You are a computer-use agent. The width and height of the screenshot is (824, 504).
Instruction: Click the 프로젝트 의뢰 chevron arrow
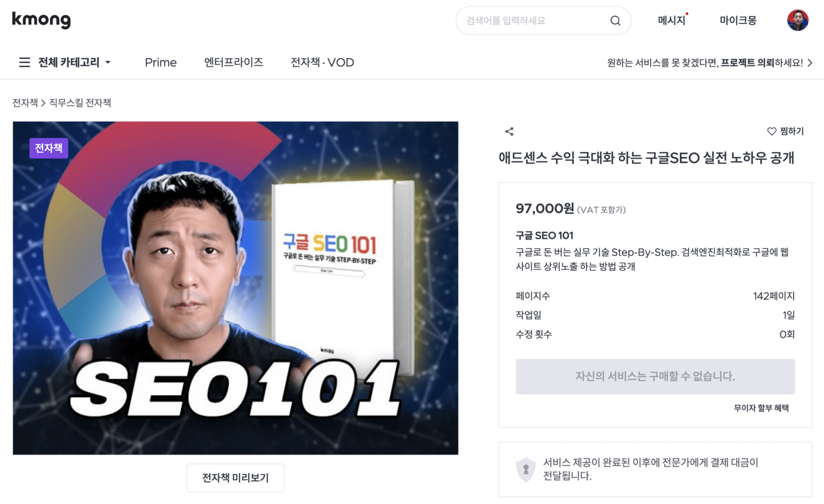pos(810,63)
